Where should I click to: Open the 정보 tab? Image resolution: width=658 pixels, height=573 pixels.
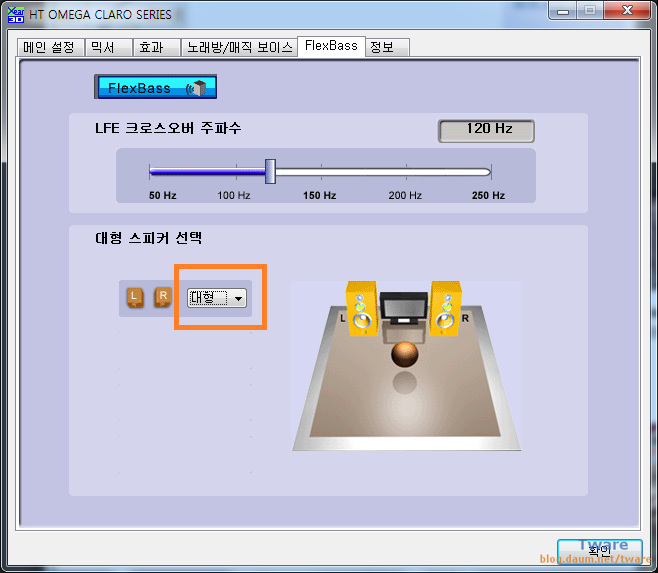click(387, 47)
